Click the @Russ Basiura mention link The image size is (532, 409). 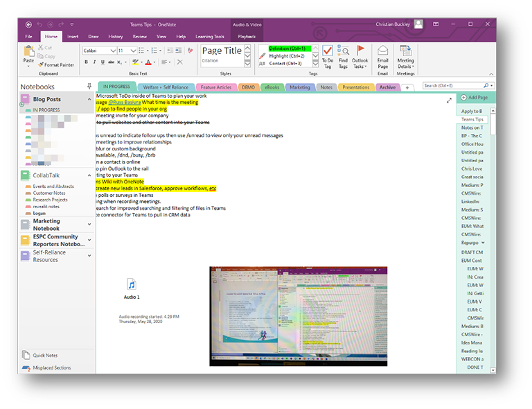[x=125, y=102]
